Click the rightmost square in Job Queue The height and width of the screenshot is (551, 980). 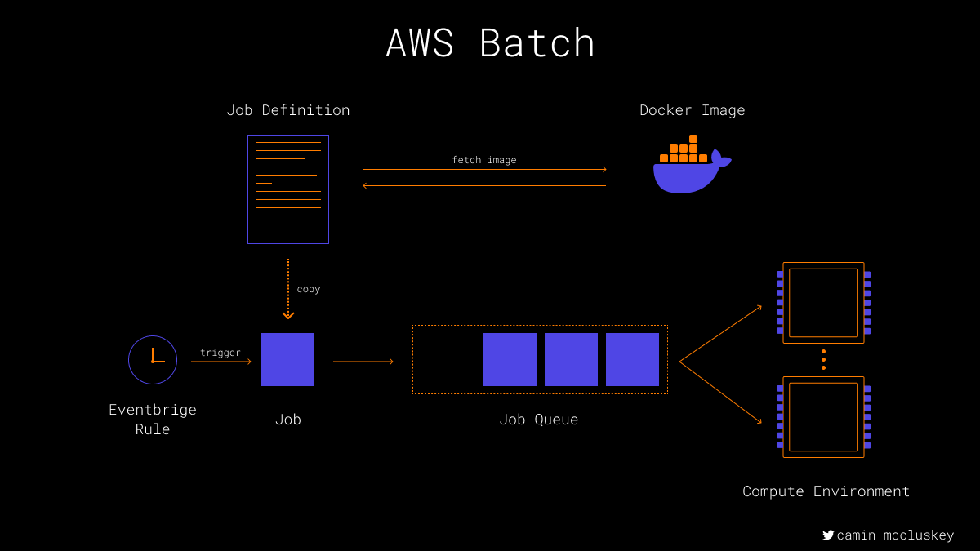pyautogui.click(x=632, y=359)
